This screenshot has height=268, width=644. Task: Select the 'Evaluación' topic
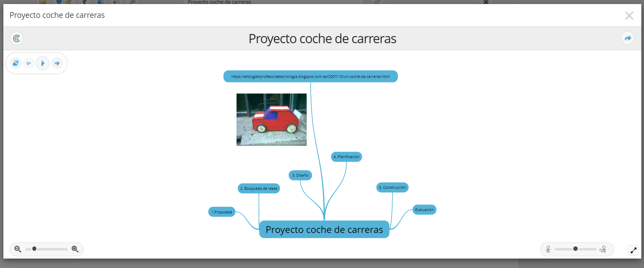pos(425,210)
